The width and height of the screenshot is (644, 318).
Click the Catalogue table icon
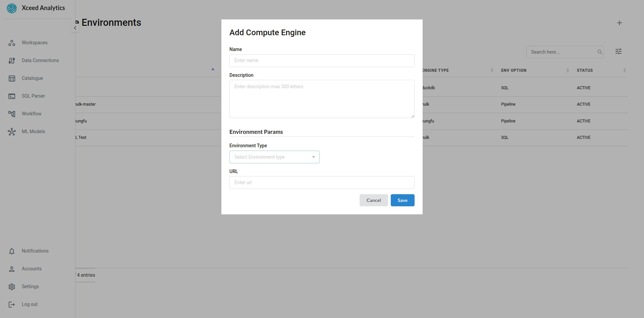[12, 78]
